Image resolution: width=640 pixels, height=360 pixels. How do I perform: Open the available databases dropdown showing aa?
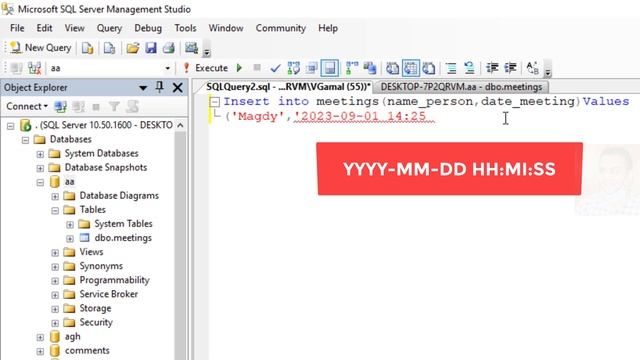click(167, 68)
